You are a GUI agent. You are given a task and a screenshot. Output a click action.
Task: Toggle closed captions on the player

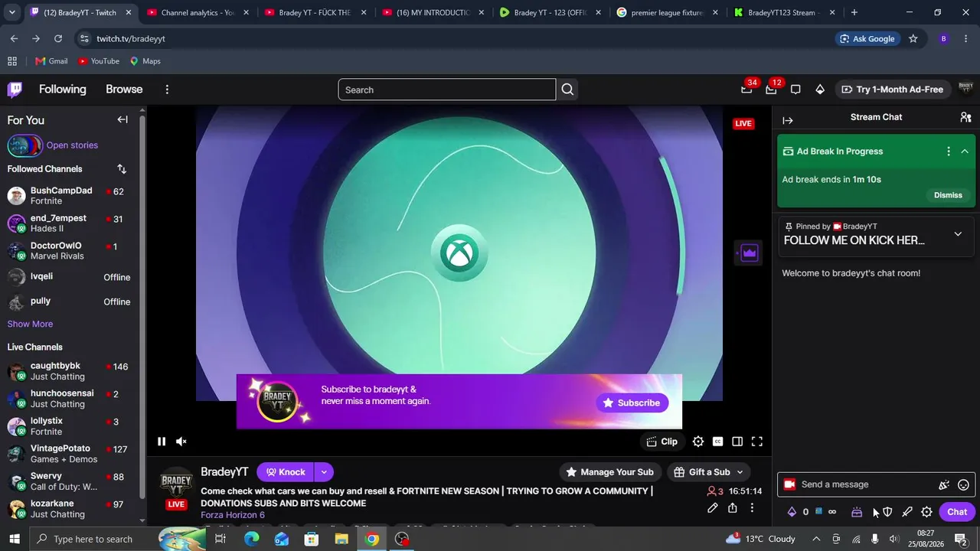click(718, 442)
